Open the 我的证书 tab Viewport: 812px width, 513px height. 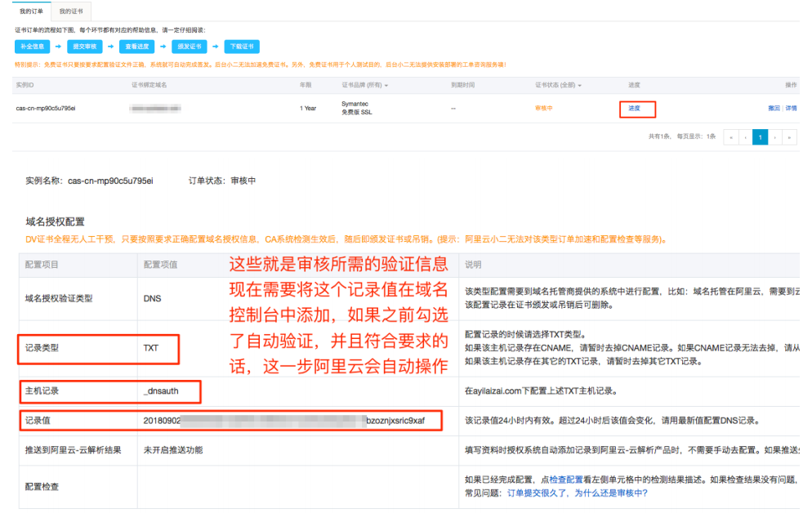pyautogui.click(x=71, y=11)
